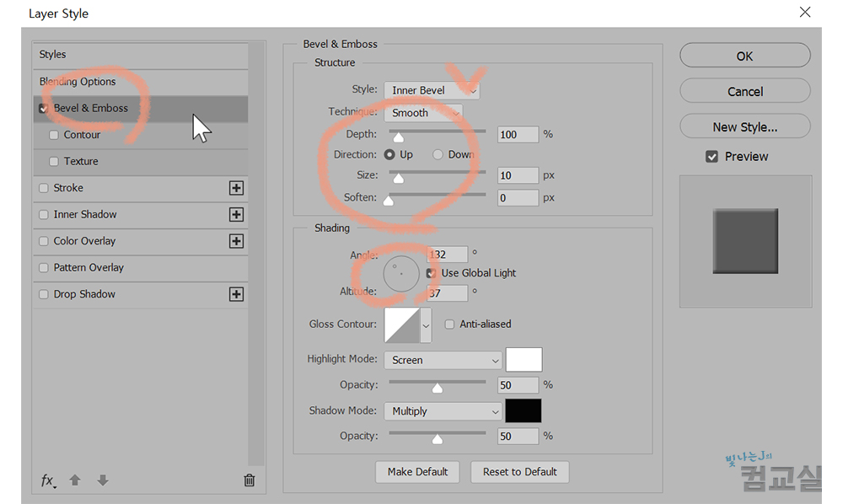Open the black Shadow Mode color swatch
This screenshot has width=843, height=504.
pos(524,411)
